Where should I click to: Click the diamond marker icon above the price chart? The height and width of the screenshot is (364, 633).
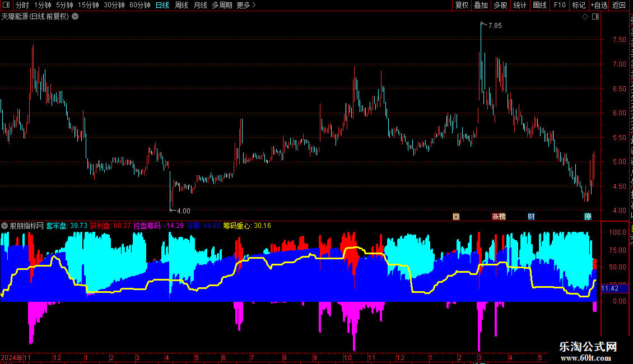pos(585,17)
